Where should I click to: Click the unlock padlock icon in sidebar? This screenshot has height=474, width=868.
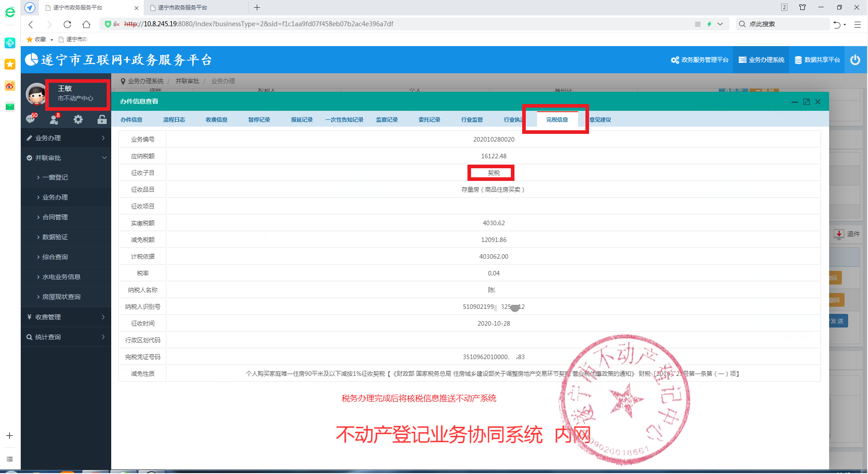click(x=102, y=119)
